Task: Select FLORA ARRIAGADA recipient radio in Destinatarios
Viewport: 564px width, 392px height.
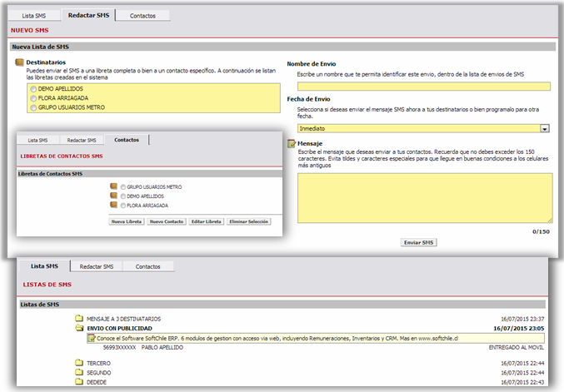Action: pyautogui.click(x=32, y=98)
